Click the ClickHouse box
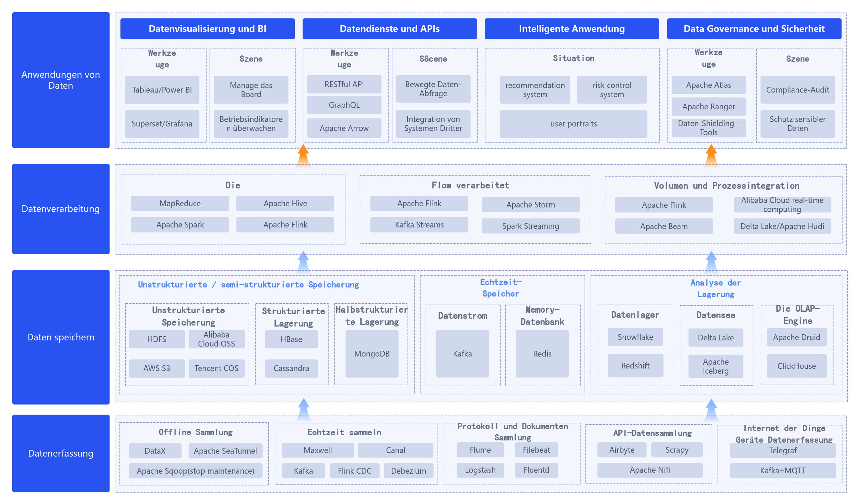Screen dimensions: 859x504 (797, 366)
